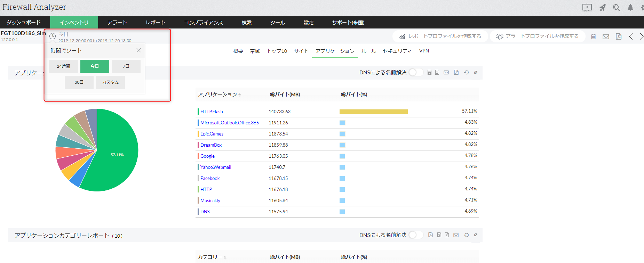Export application report as Excel file
Image resolution: width=644 pixels, height=263 pixels.
tap(437, 73)
